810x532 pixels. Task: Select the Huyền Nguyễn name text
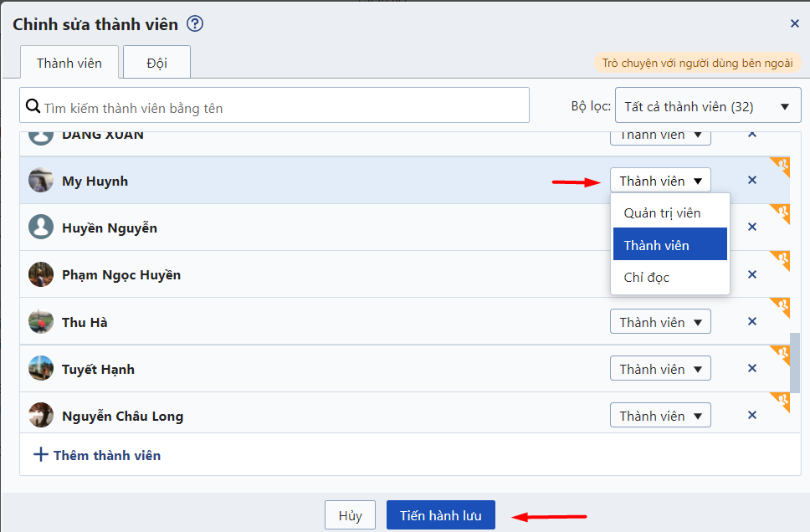(x=110, y=228)
